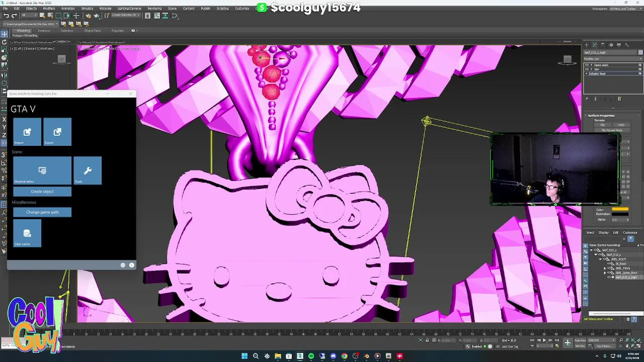
Task: Click Pin Stack icon below modifier list
Action: (x=587, y=99)
